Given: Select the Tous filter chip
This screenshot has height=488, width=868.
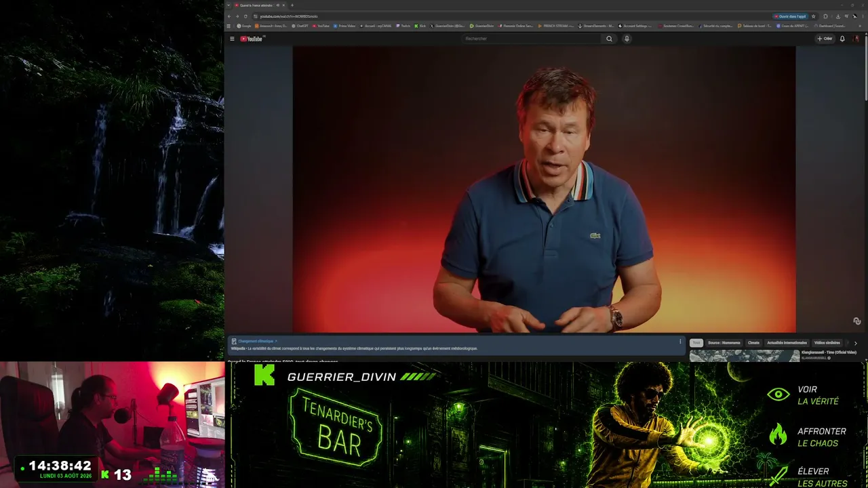Looking at the screenshot, I should tap(696, 343).
